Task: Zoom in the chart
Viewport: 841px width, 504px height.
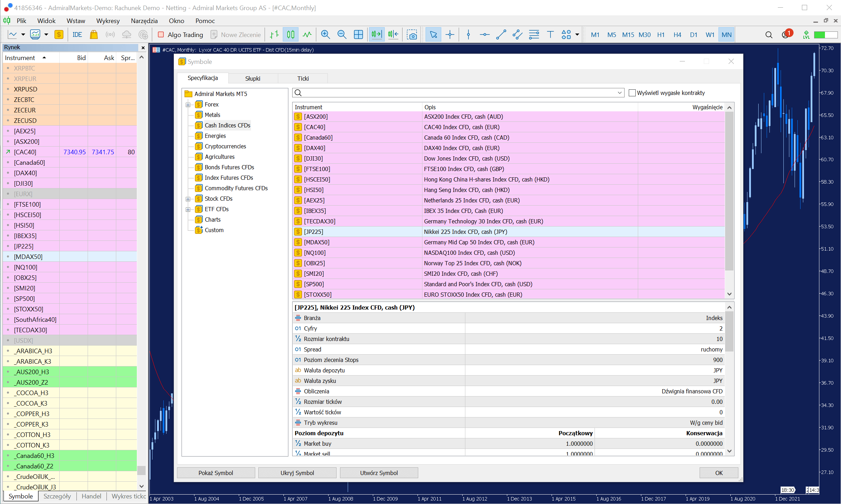Action: coord(325,35)
